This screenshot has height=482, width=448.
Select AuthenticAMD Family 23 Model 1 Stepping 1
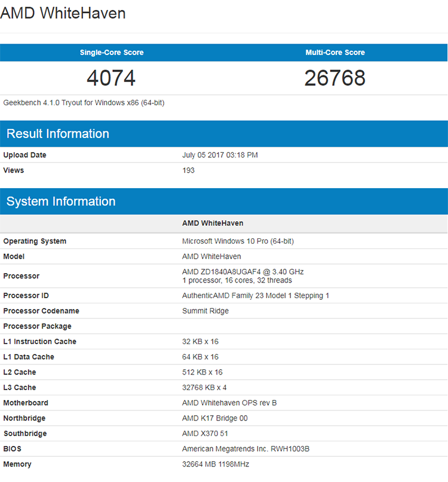click(x=256, y=296)
